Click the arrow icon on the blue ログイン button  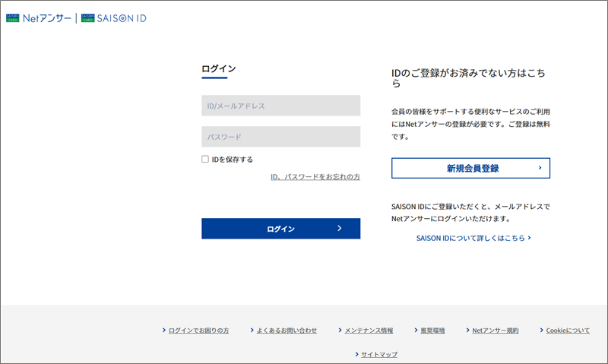pyautogui.click(x=339, y=228)
